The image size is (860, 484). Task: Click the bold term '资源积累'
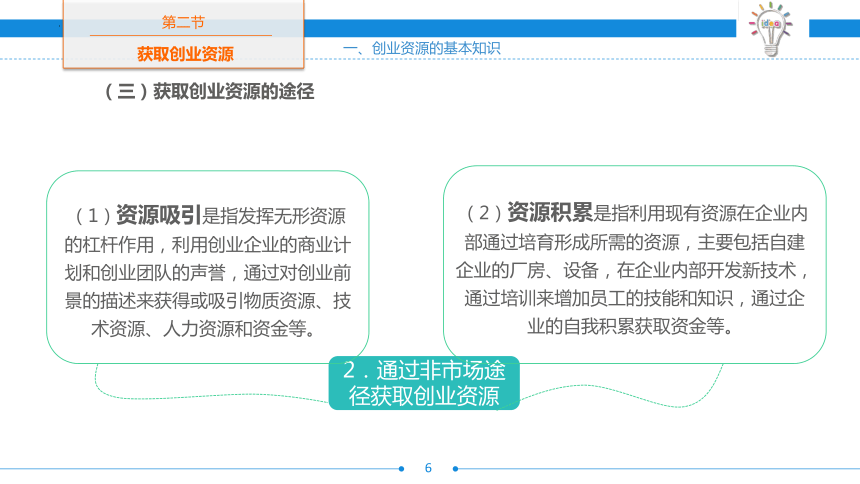[x=550, y=212]
